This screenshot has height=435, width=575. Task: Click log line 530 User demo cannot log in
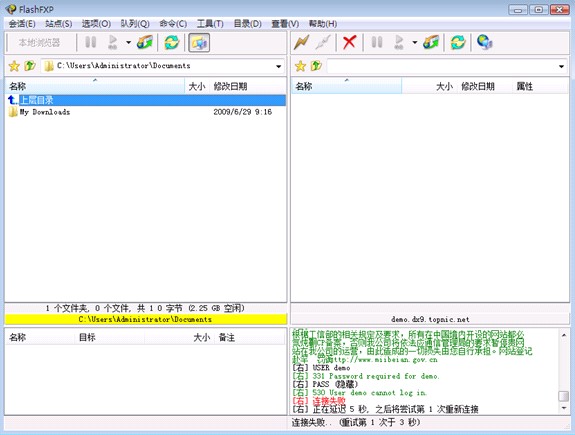[359, 393]
